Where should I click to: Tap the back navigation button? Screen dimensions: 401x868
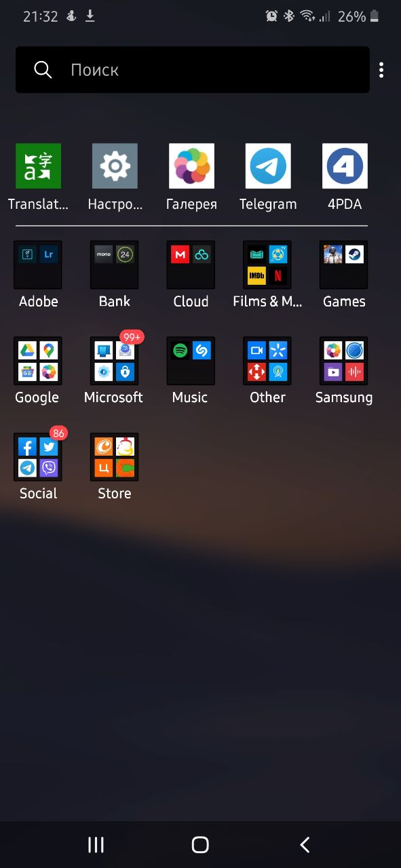(x=305, y=844)
